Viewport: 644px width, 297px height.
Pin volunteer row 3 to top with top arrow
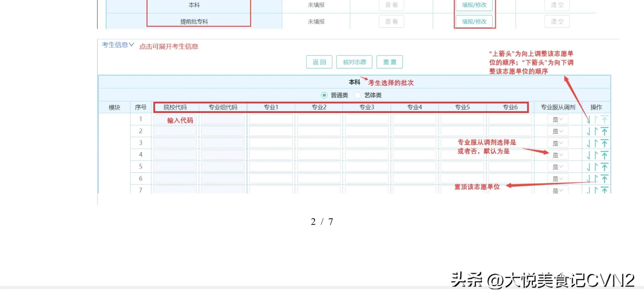coord(605,143)
